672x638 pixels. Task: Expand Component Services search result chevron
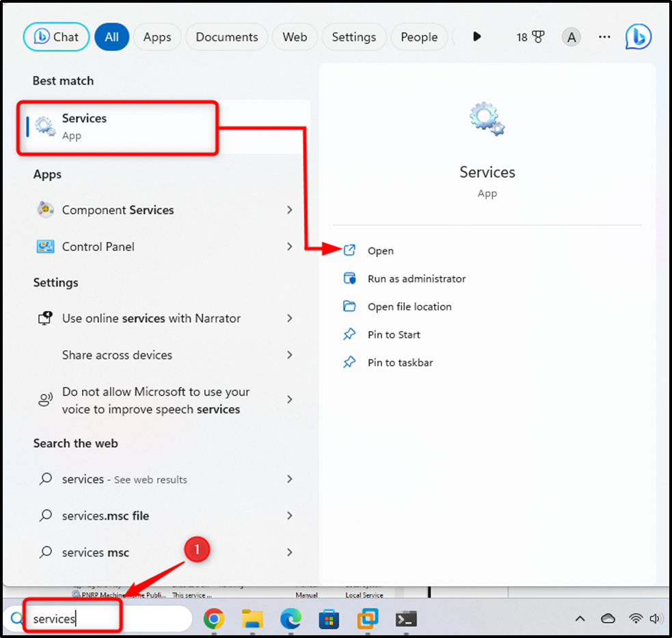click(x=289, y=210)
